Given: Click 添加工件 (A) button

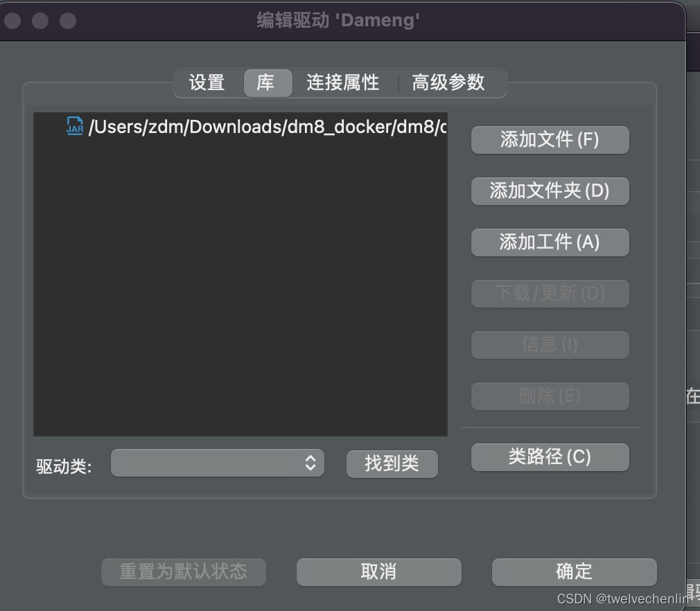Looking at the screenshot, I should (550, 242).
